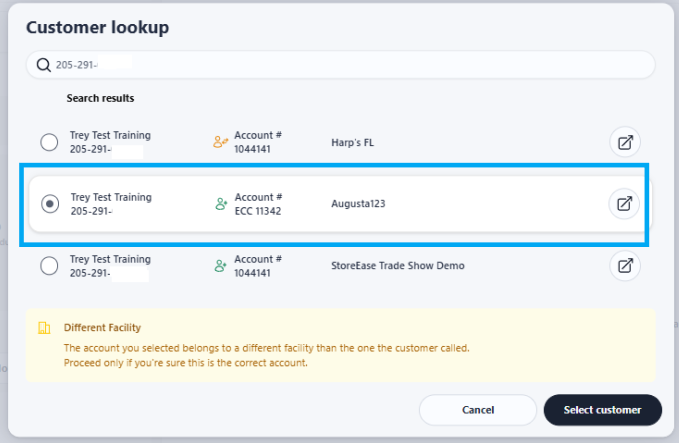This screenshot has height=443, width=679.
Task: Confirm with Select customer button
Action: [602, 410]
